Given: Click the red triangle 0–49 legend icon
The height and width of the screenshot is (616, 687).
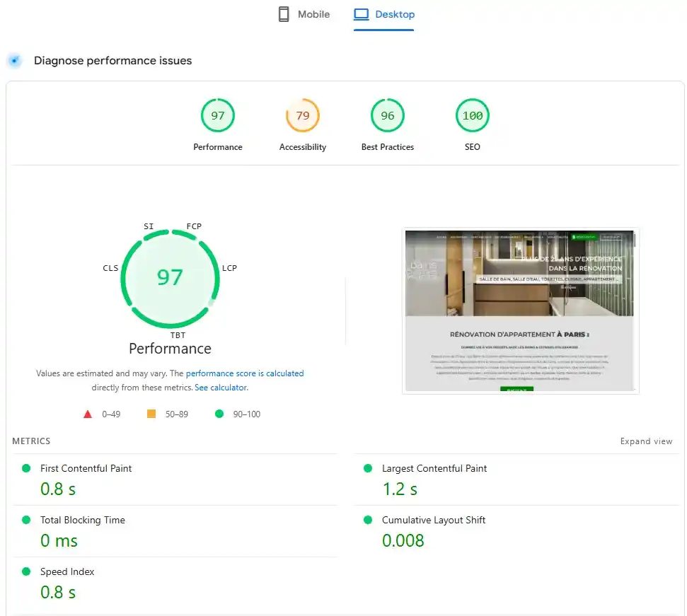Looking at the screenshot, I should pos(88,414).
